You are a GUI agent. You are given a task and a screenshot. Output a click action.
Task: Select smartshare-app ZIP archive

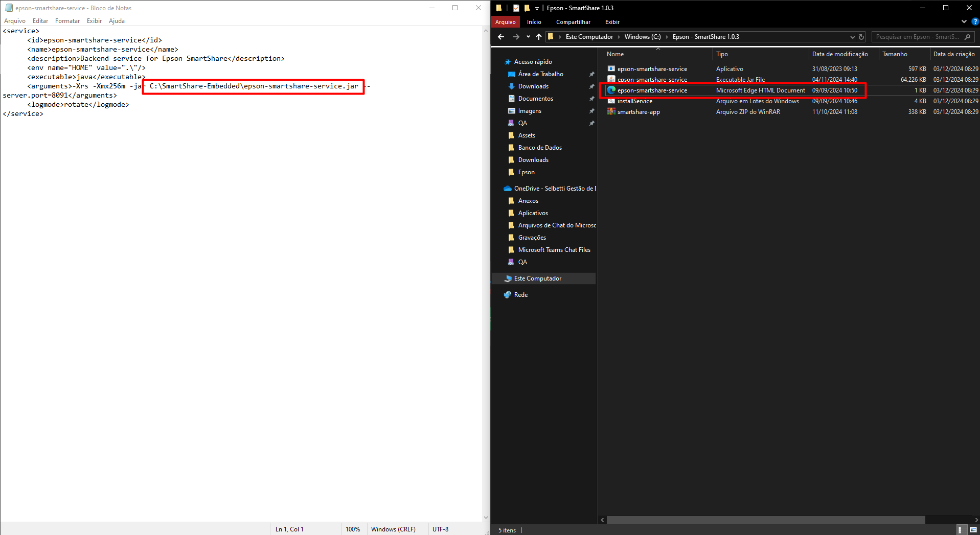pyautogui.click(x=638, y=112)
